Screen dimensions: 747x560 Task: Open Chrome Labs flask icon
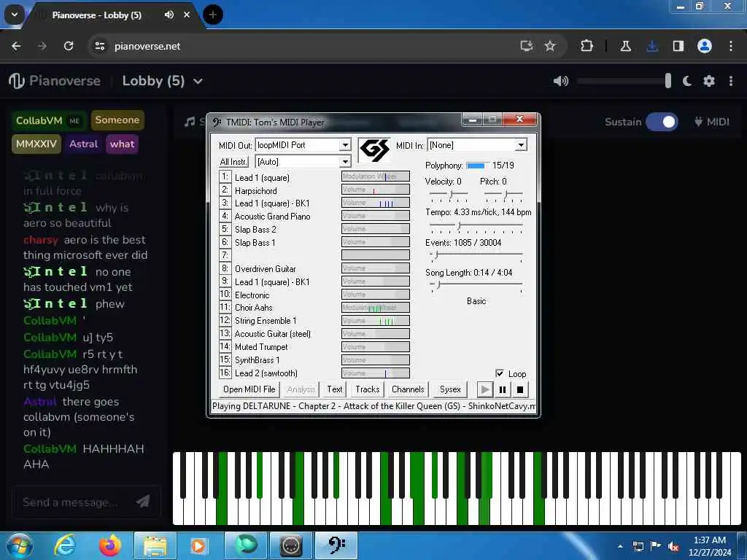point(625,46)
